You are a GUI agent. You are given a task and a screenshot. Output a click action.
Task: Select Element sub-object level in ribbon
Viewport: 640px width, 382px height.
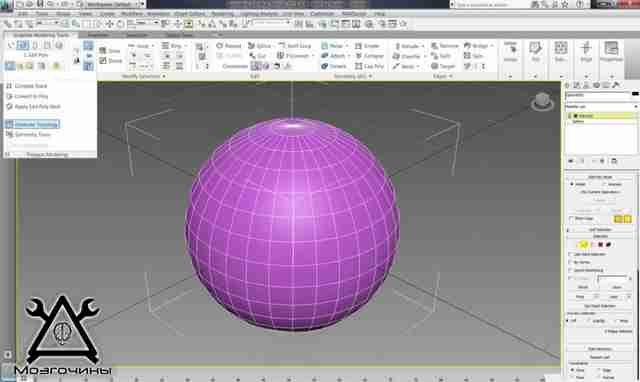[x=59, y=45]
